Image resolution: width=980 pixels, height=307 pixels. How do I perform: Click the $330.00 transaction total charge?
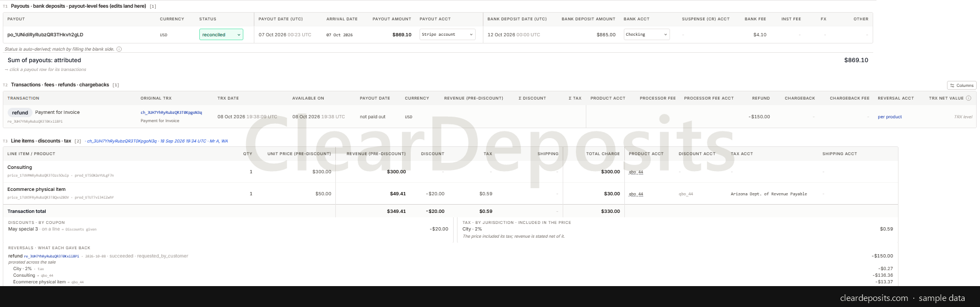coord(611,211)
